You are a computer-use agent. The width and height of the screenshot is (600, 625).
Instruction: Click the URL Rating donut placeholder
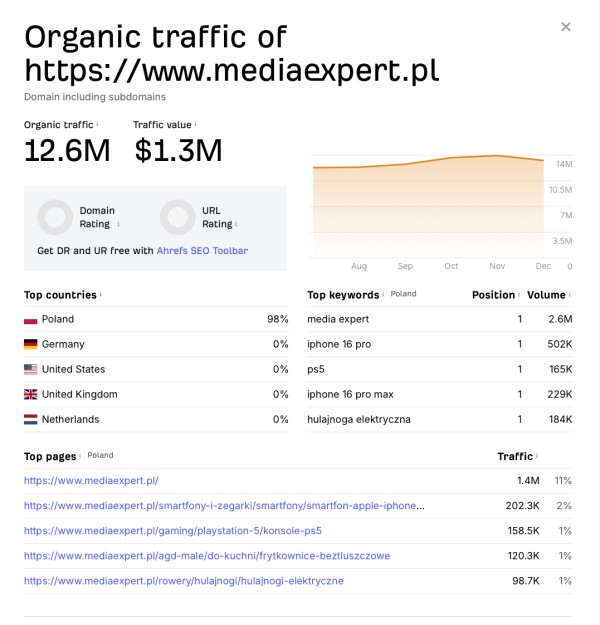point(177,217)
